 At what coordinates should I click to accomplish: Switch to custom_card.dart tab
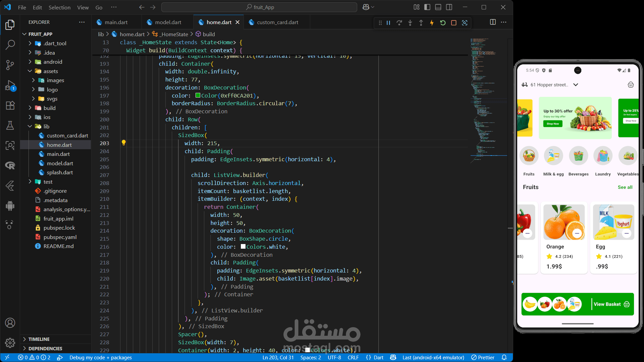[277, 22]
